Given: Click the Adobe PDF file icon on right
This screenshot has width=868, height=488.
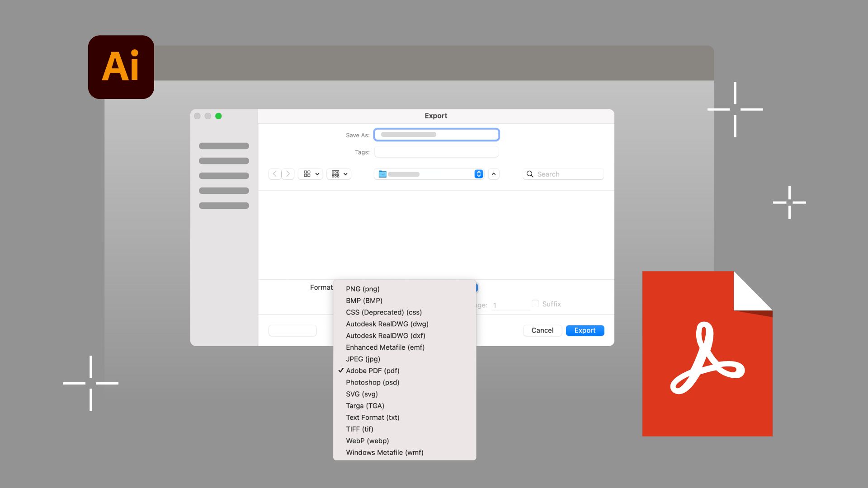Looking at the screenshot, I should [707, 354].
